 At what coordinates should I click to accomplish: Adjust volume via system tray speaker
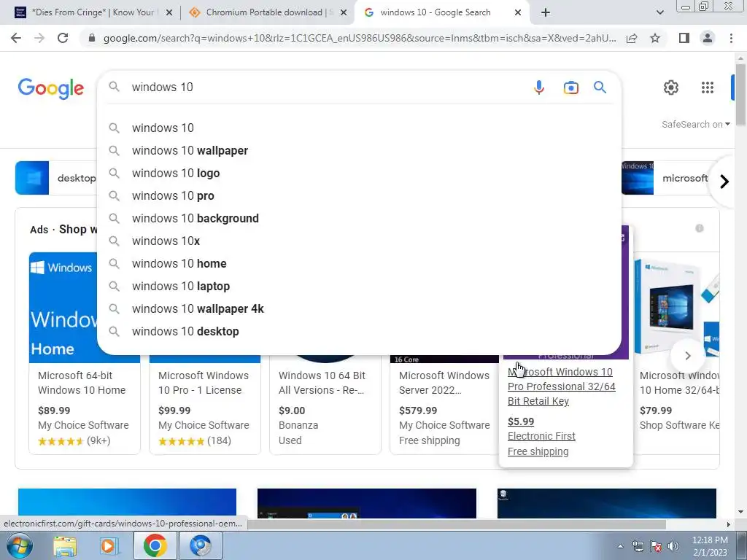point(673,546)
